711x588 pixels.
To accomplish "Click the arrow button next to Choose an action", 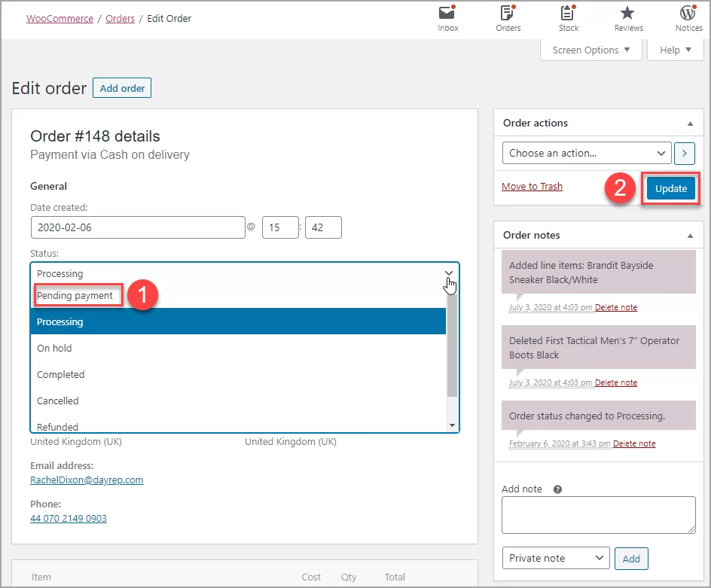I will point(684,153).
